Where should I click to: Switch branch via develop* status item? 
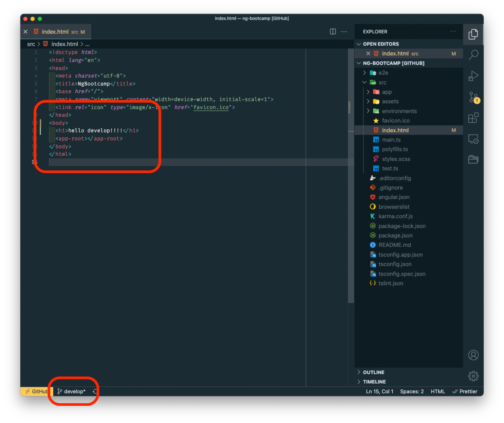pos(71,391)
